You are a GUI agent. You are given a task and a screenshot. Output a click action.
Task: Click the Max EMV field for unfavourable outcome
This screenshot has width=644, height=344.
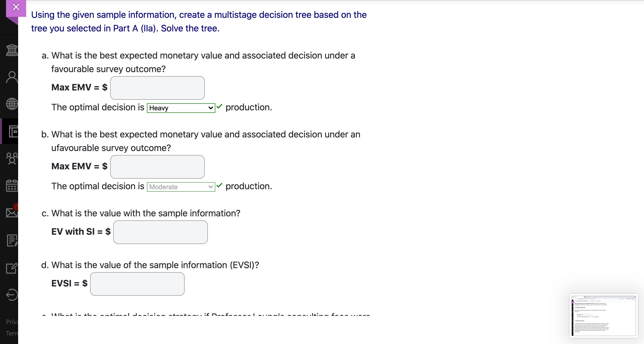click(x=157, y=167)
